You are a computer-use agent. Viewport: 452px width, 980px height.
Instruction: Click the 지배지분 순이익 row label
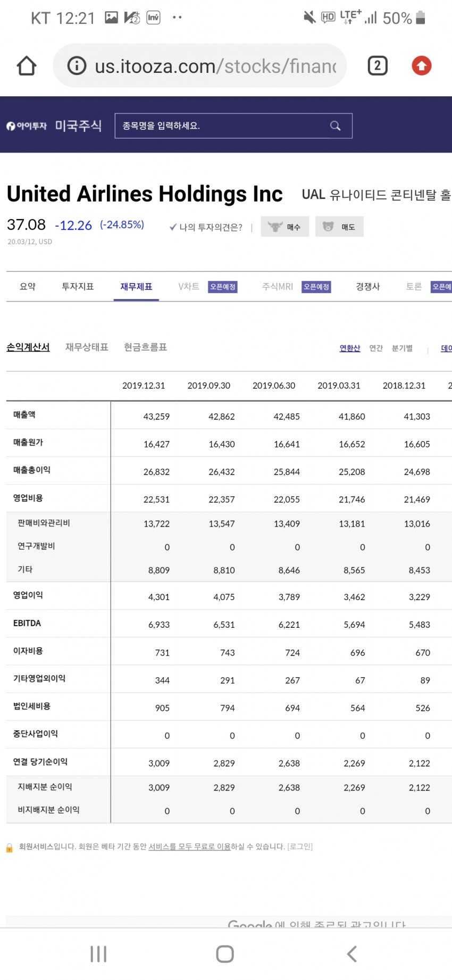[x=45, y=786]
